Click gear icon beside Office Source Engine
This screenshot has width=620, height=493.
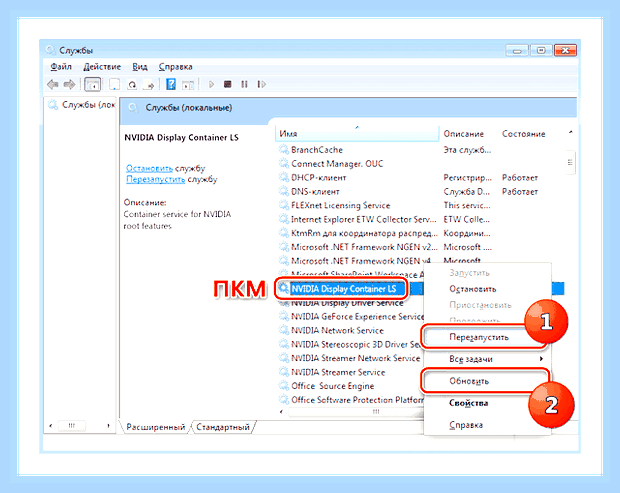(x=284, y=385)
